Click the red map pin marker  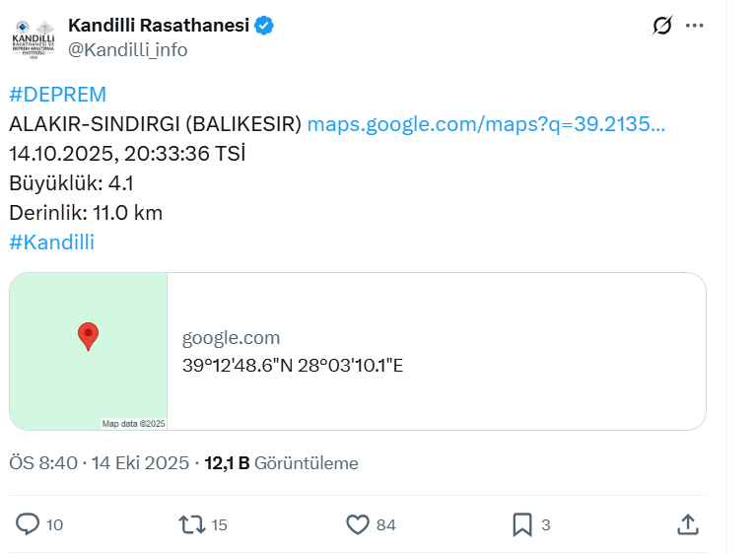coord(89,336)
